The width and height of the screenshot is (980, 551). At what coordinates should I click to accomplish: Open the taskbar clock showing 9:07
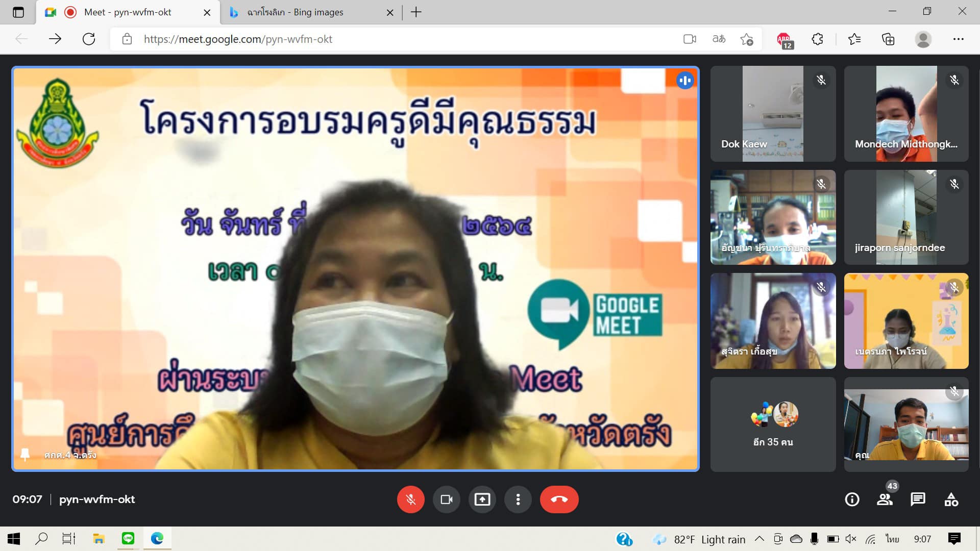coord(922,539)
